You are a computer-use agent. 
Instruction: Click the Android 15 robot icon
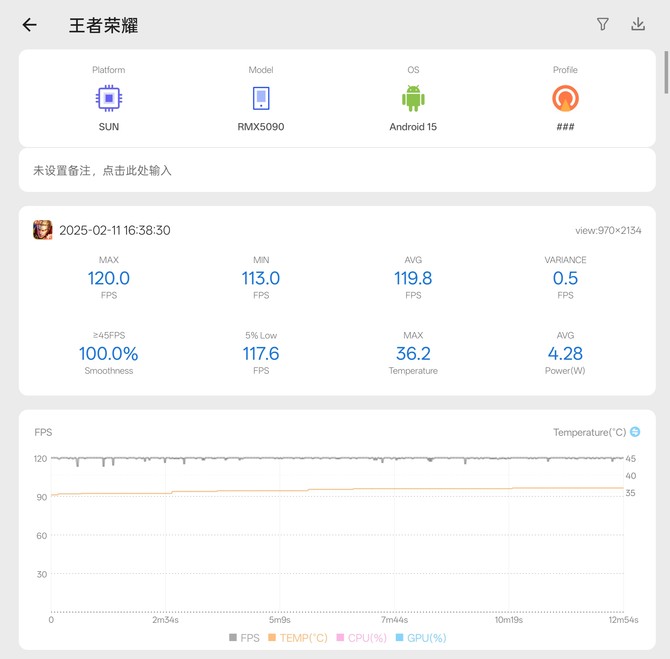click(413, 98)
